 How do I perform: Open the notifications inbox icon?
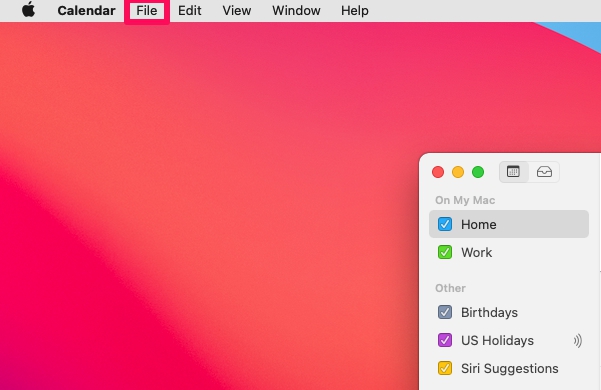pyautogui.click(x=544, y=172)
